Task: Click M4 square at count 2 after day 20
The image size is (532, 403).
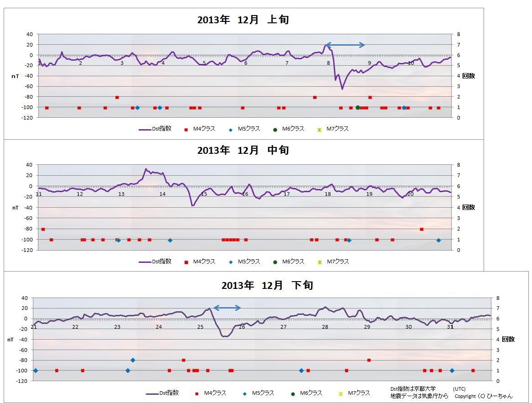Action: (x=421, y=229)
